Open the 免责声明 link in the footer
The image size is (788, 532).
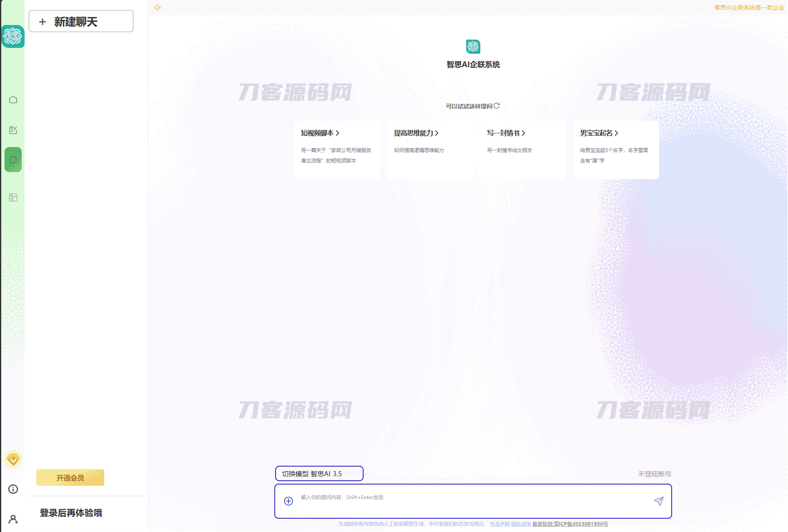pos(499,524)
